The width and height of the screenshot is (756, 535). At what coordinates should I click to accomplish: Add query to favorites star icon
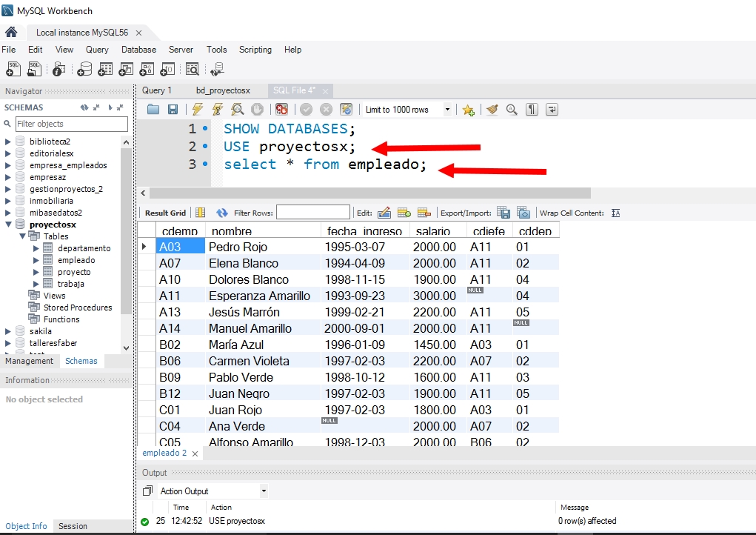point(468,110)
